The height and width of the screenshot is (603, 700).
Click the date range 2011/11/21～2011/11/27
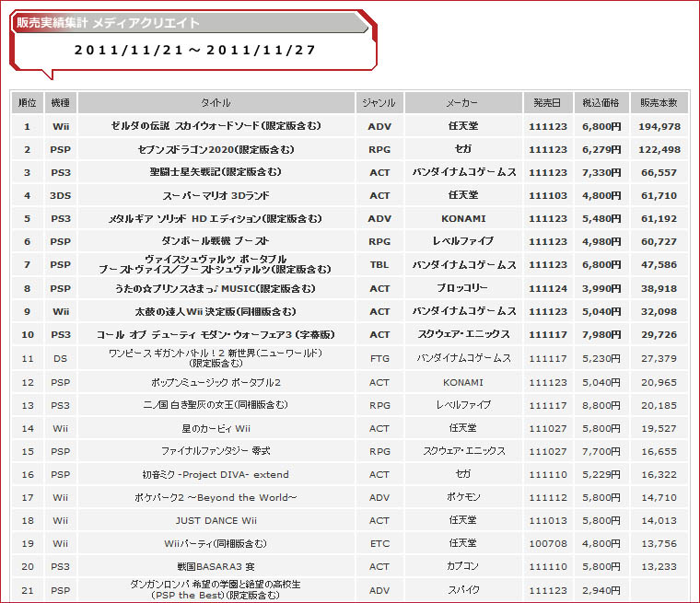click(x=195, y=50)
